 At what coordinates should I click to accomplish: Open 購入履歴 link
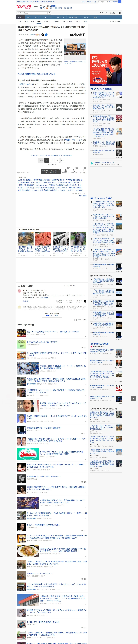112,13
